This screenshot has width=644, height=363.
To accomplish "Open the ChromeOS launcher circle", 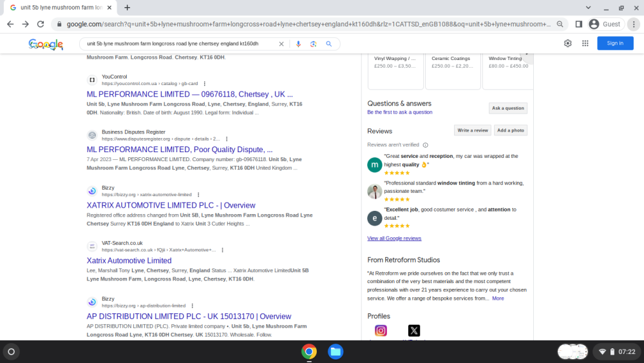I will 12,351.
